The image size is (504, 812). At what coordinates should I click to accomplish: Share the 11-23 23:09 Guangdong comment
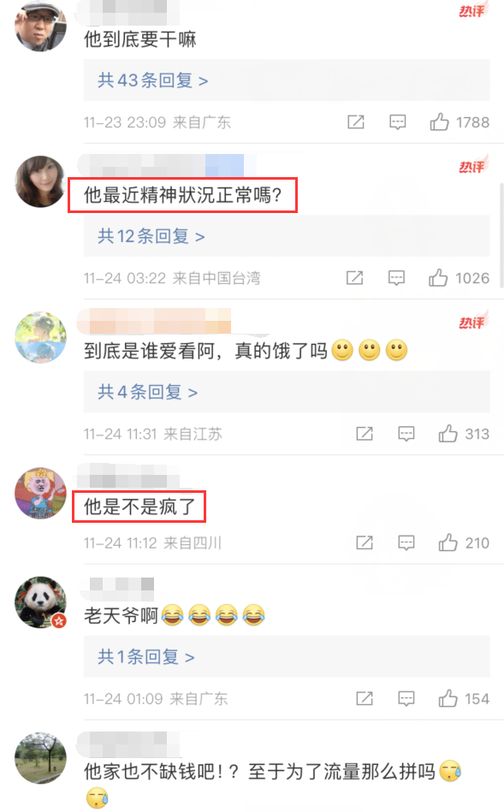pos(356,122)
